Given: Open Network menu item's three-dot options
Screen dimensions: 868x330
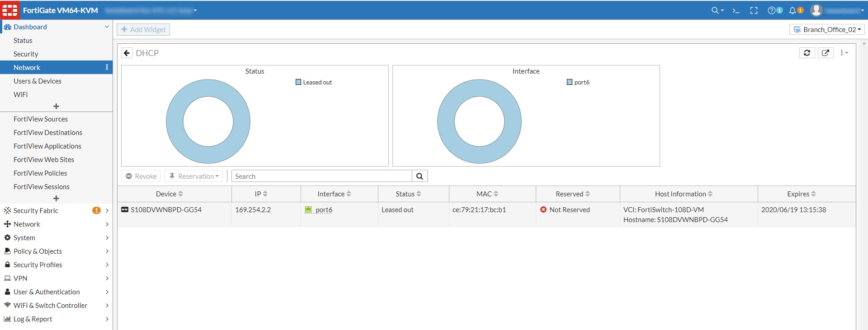Looking at the screenshot, I should coord(107,67).
